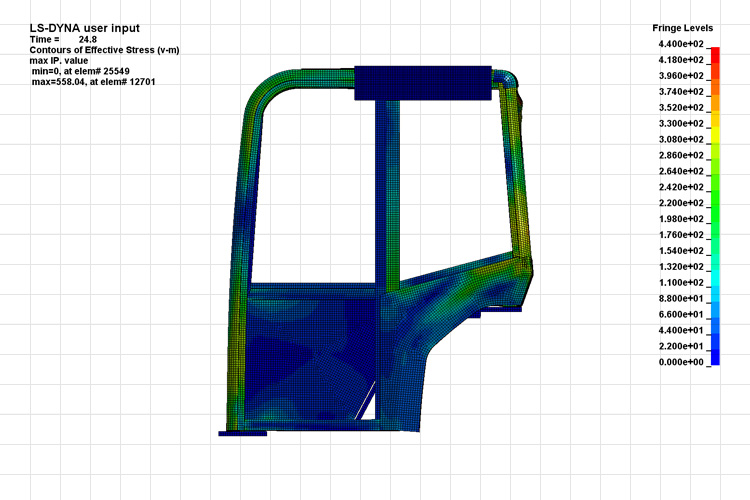750x500 pixels.
Task: Click the 'LS-DYNA user input' title text
Action: 84,28
